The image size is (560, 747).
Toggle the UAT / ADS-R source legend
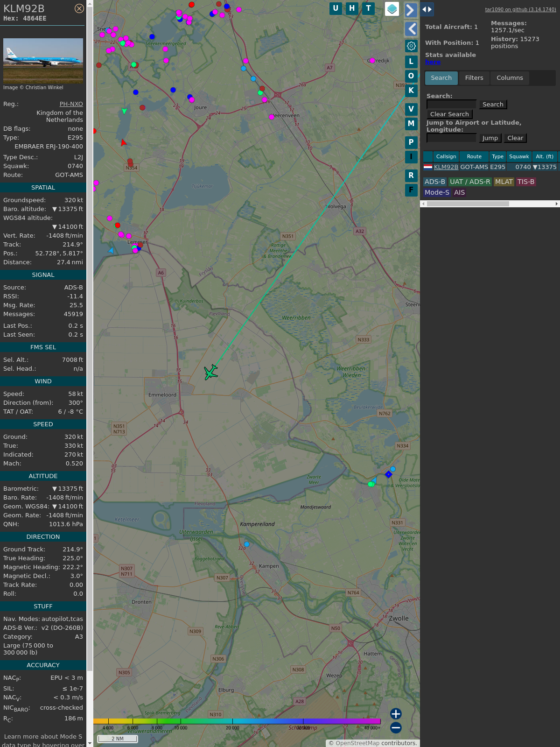pyautogui.click(x=470, y=182)
